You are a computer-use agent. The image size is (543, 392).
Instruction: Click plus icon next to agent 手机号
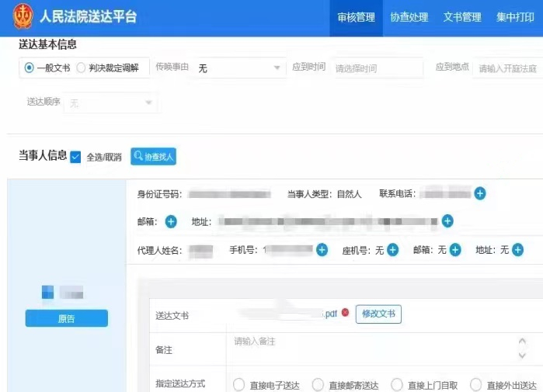(x=322, y=250)
